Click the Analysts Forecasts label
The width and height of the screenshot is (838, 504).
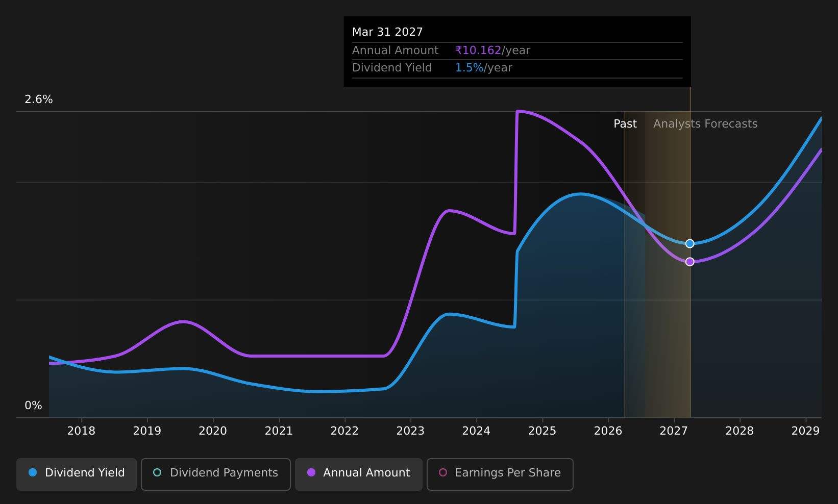(x=705, y=124)
